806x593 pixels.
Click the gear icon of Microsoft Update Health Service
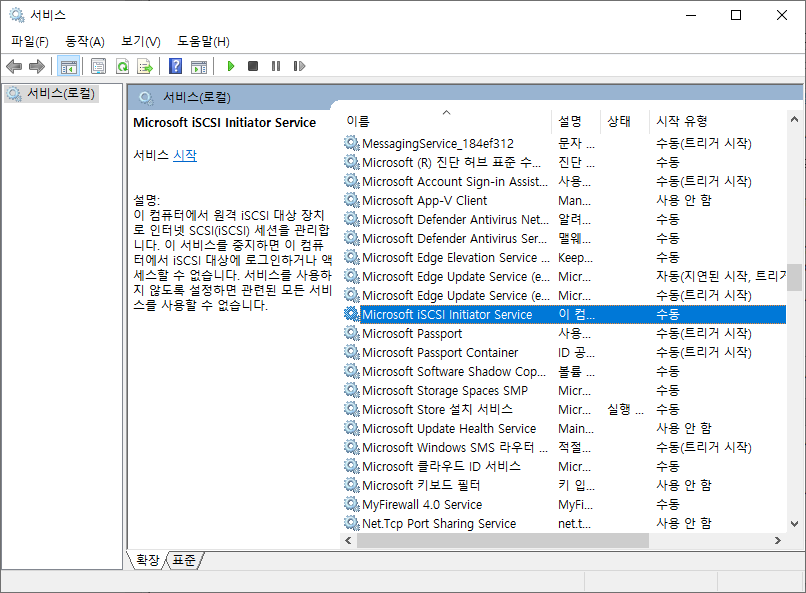coord(352,428)
